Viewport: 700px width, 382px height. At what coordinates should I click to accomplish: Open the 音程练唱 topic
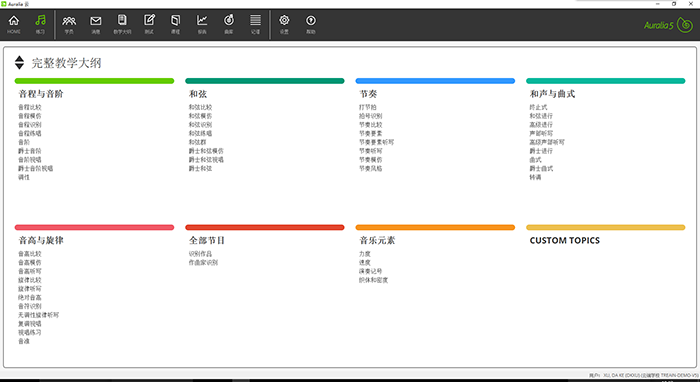tap(29, 133)
